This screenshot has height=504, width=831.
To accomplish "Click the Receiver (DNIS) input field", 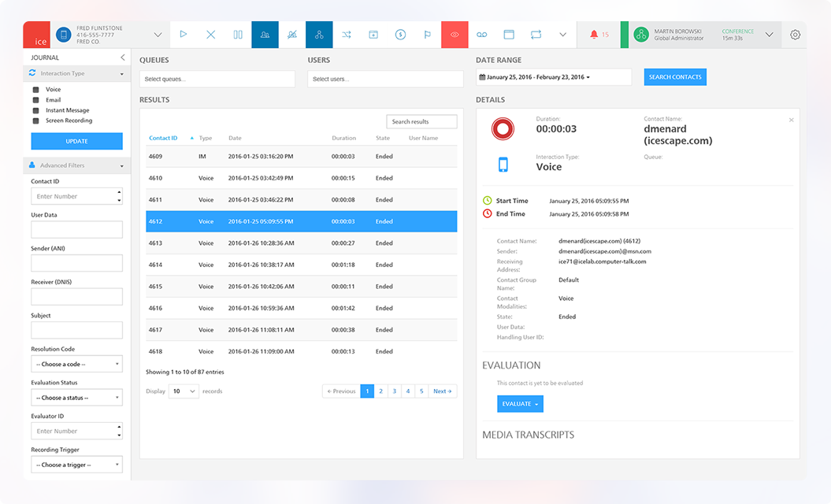I will pos(77,297).
